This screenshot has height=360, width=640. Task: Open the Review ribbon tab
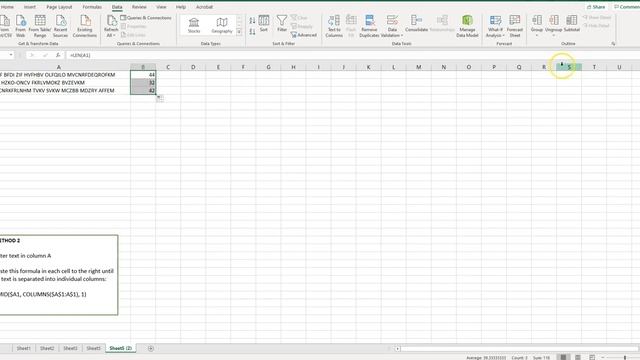pos(139,7)
